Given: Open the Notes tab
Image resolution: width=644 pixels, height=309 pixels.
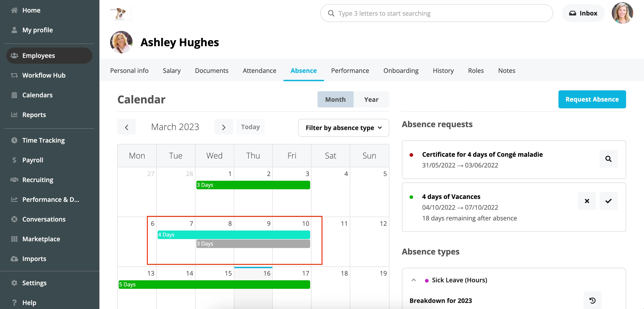Looking at the screenshot, I should coord(507,71).
